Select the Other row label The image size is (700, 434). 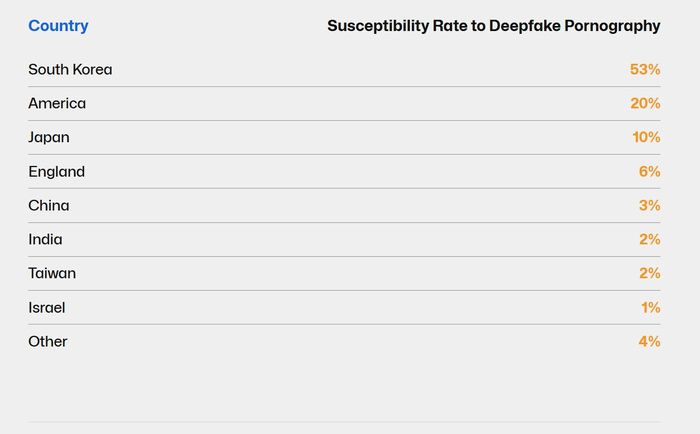(48, 342)
